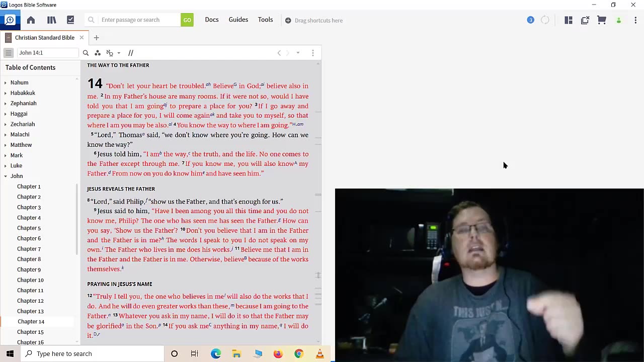
Task: Open the user account icon
Action: click(619, 21)
